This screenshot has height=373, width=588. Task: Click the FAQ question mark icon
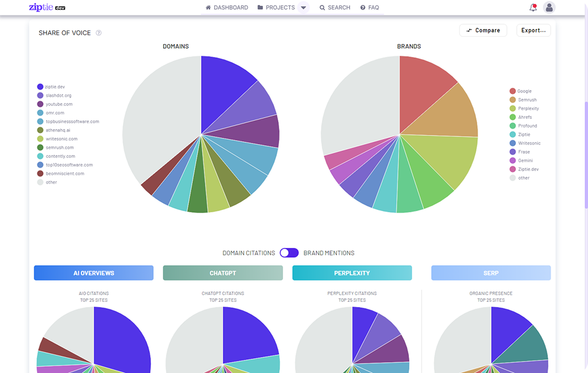click(x=363, y=8)
